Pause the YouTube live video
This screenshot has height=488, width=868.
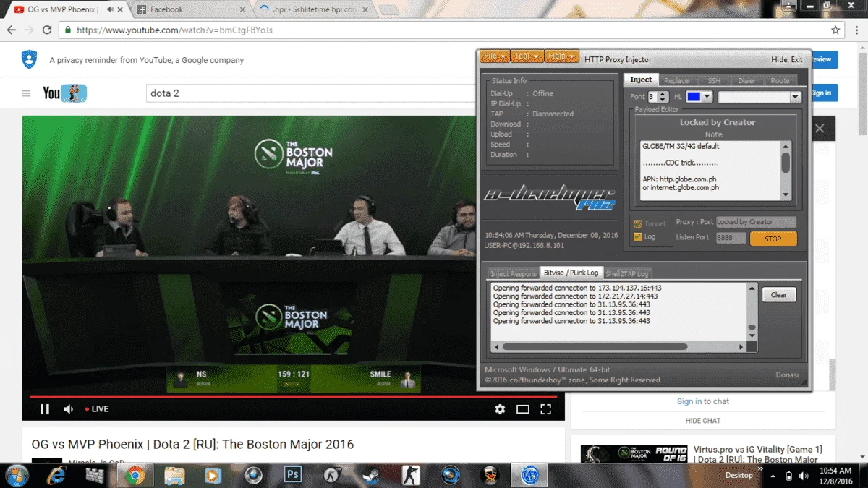point(45,409)
